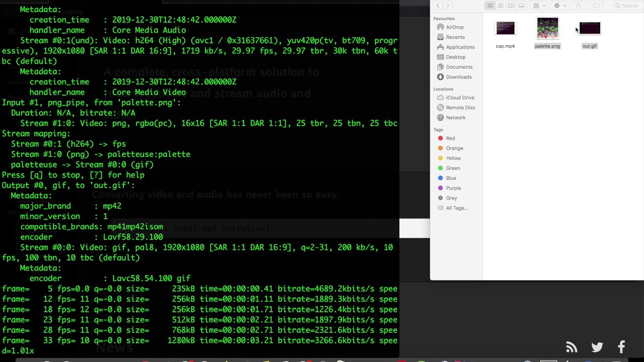Click the Tags section header

tap(438, 130)
